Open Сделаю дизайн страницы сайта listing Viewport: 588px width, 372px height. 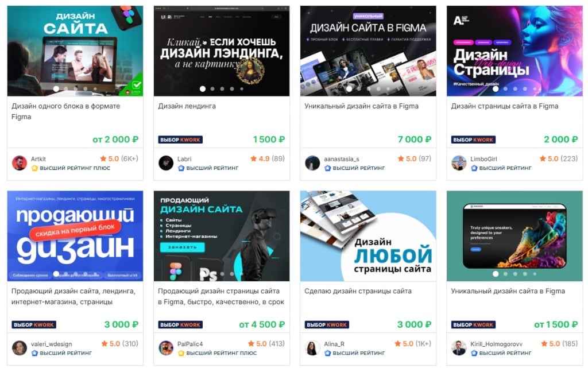tap(358, 291)
